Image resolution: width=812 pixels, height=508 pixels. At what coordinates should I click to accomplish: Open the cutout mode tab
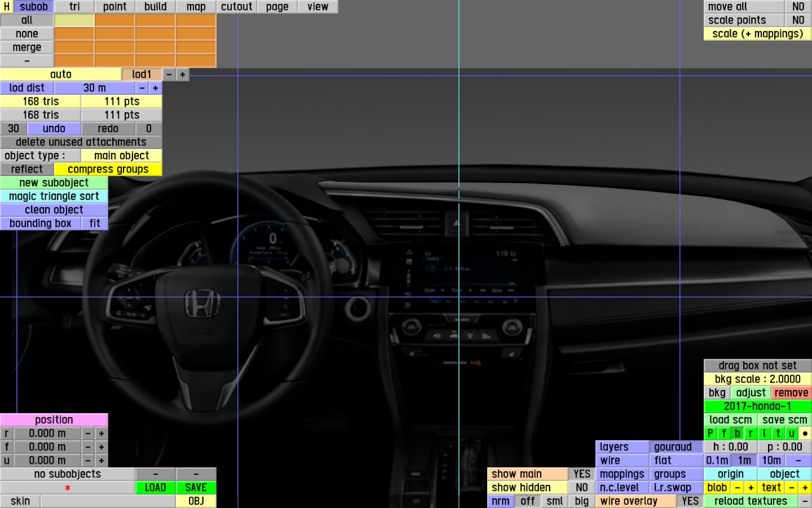click(237, 7)
